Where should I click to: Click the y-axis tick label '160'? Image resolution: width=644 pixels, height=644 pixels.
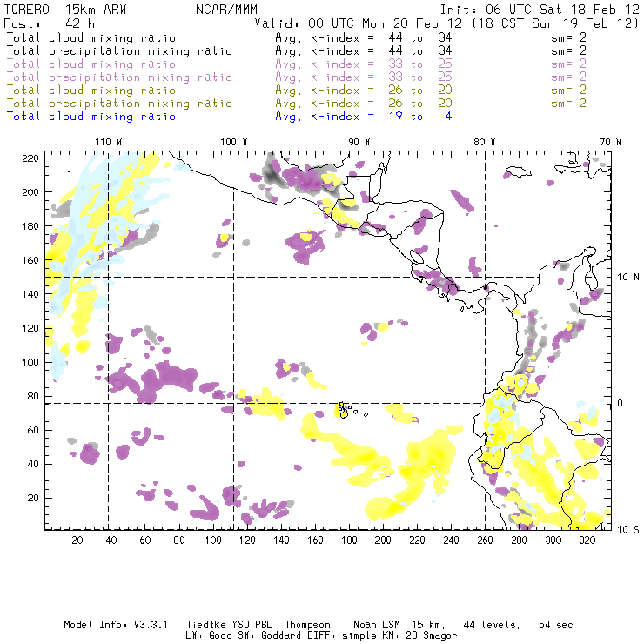coord(30,260)
